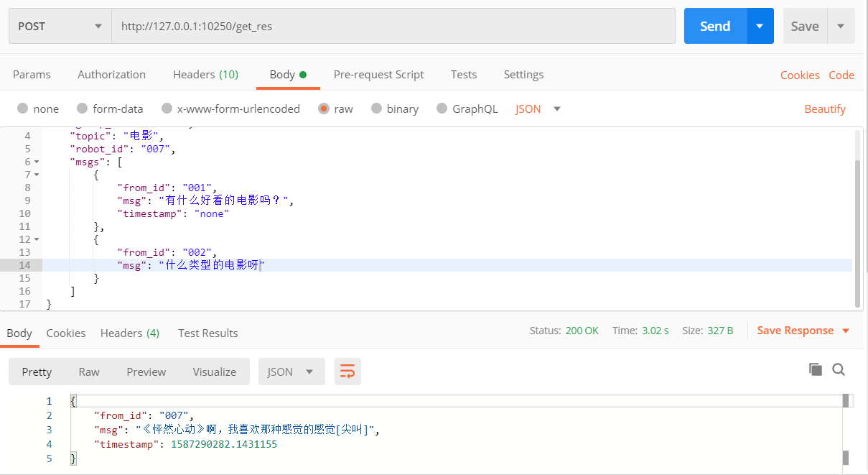Click the "from_id": "001" line
The height and width of the screenshot is (475, 868).
(167, 188)
